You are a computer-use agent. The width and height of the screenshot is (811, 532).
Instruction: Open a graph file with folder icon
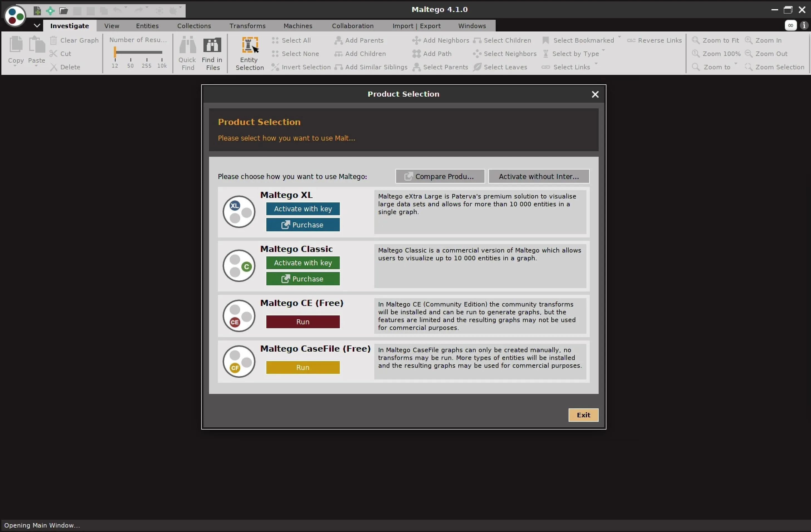tap(63, 11)
